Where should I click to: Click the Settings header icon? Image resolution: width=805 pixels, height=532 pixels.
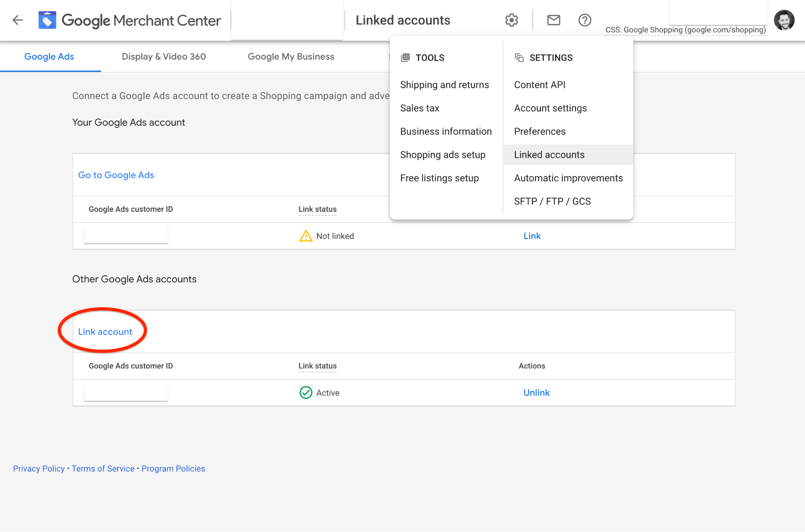click(x=519, y=58)
